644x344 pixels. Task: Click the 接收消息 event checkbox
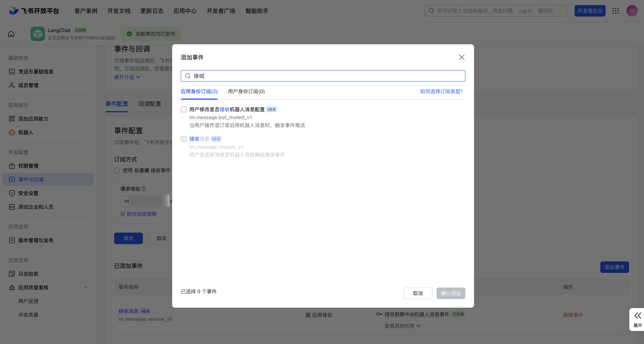click(184, 139)
